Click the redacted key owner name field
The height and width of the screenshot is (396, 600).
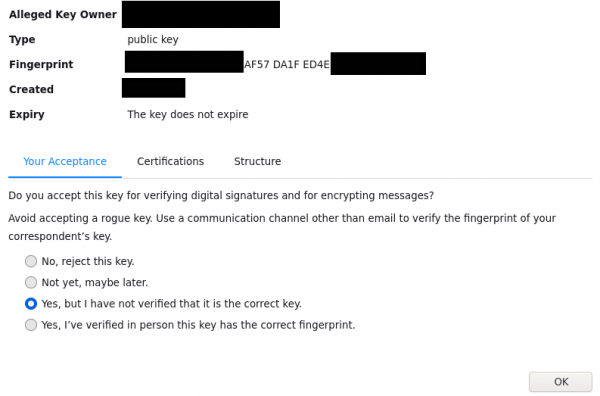pos(201,14)
